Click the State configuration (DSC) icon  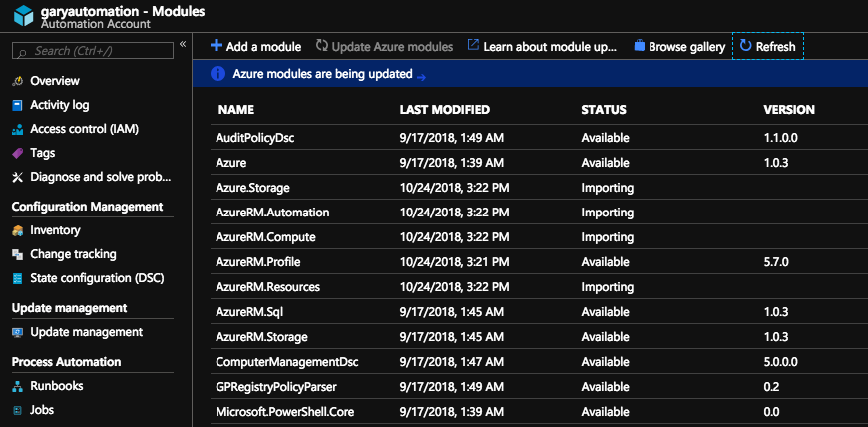18,278
